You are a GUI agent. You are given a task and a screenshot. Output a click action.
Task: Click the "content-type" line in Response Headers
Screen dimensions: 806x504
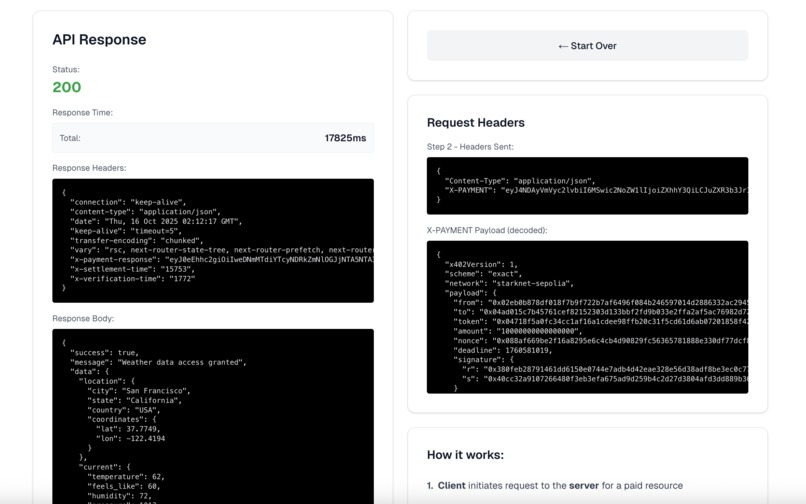(145, 211)
